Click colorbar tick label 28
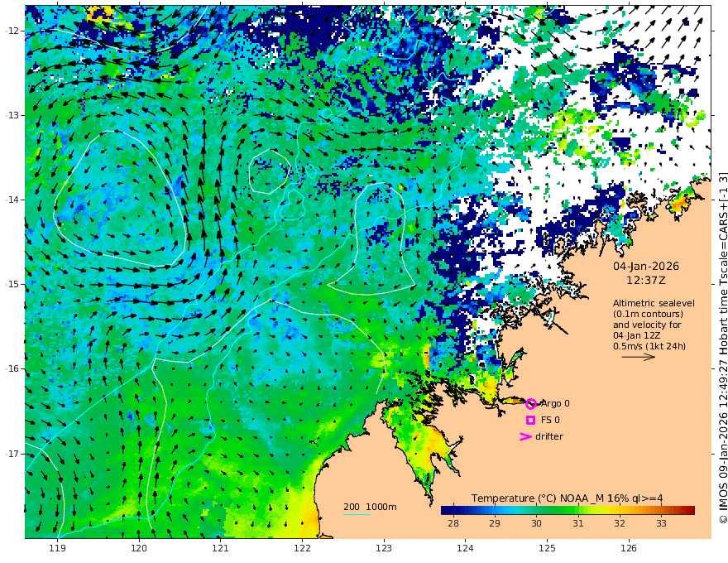The image size is (728, 563). click(x=453, y=523)
